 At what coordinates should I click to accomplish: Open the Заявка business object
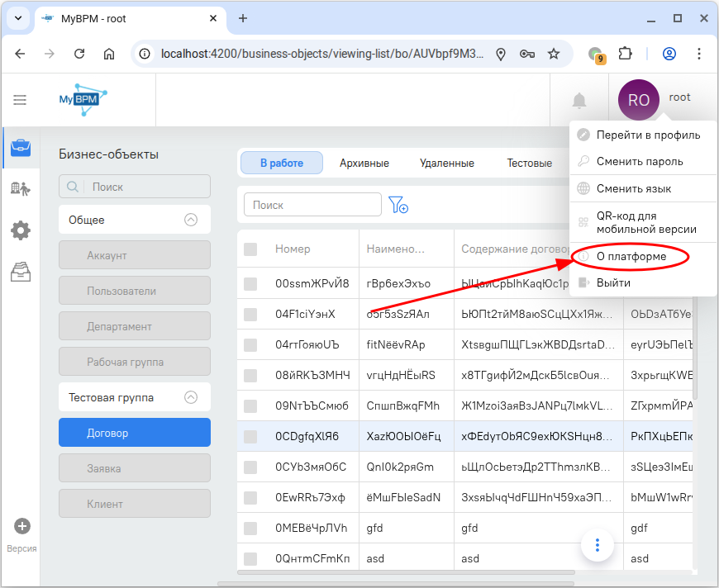coord(135,468)
